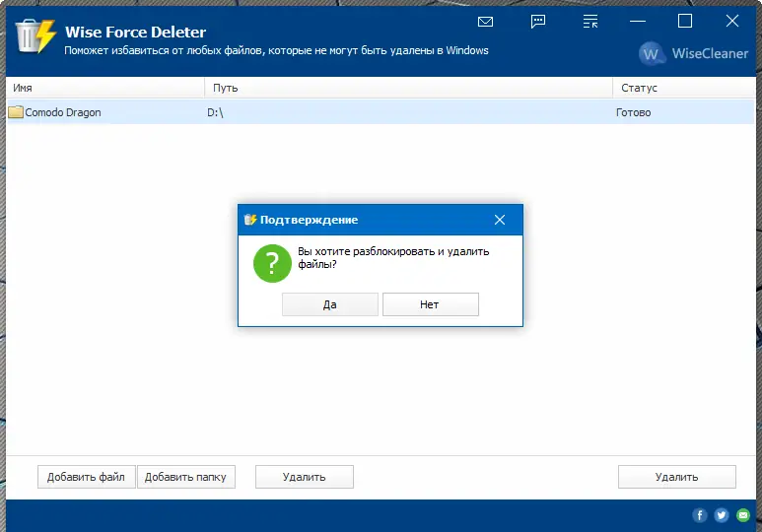This screenshot has width=762, height=532.
Task: Decline with the Нет button
Action: tap(431, 304)
